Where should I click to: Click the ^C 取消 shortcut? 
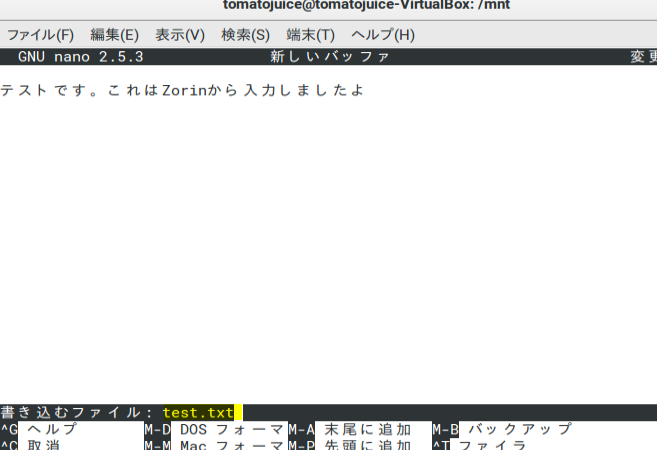[32, 445]
